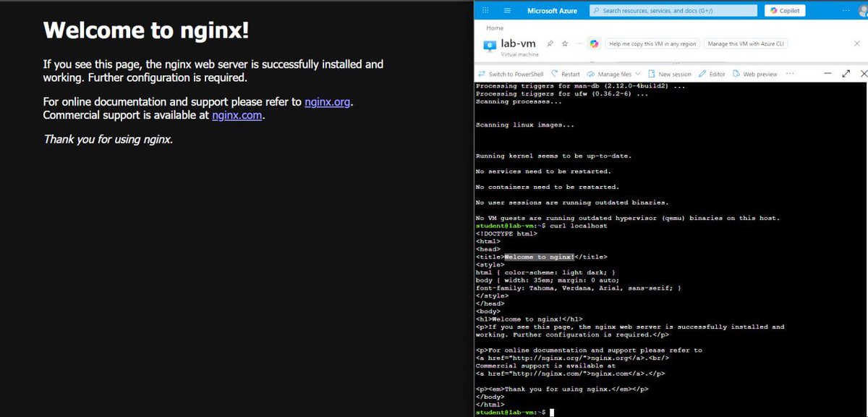The height and width of the screenshot is (417, 868).
Task: Open the Cloud Shell toolbar ellipsis menu
Action: pos(790,74)
